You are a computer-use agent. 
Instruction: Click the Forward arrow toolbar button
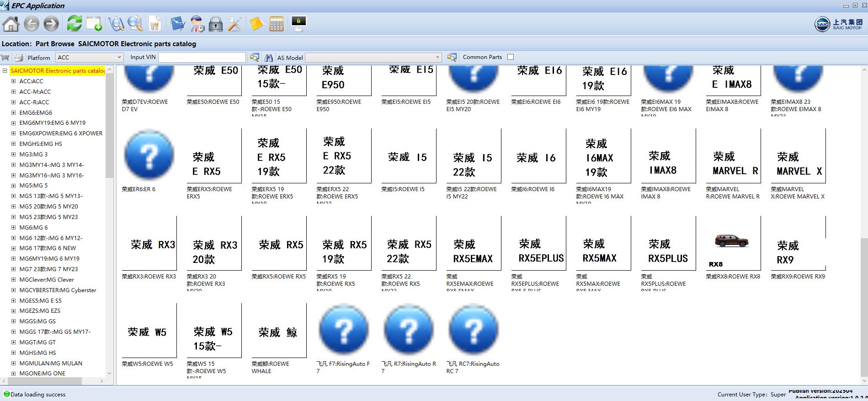point(51,24)
